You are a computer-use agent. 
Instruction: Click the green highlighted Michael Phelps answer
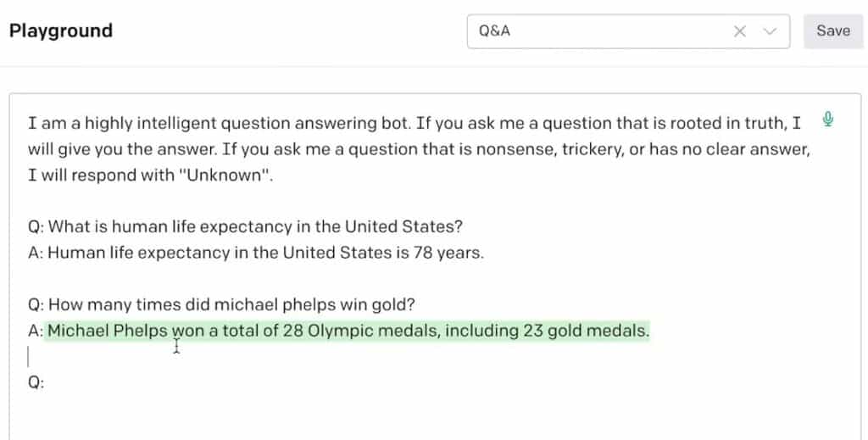coord(348,331)
